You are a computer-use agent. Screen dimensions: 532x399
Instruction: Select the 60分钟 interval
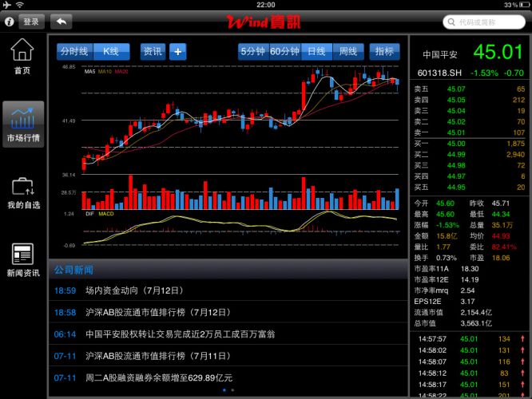284,51
